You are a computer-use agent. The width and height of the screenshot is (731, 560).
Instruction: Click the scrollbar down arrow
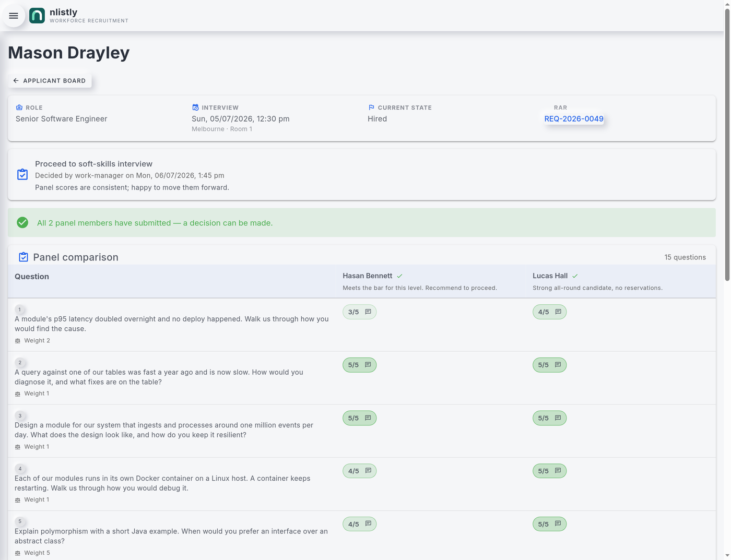(727, 556)
